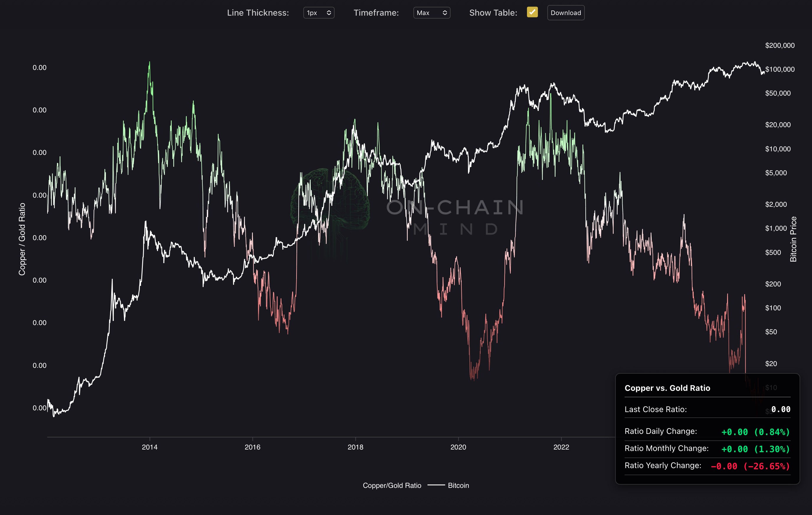The height and width of the screenshot is (515, 812).
Task: Toggle Bitcoin series in legend
Action: click(458, 485)
